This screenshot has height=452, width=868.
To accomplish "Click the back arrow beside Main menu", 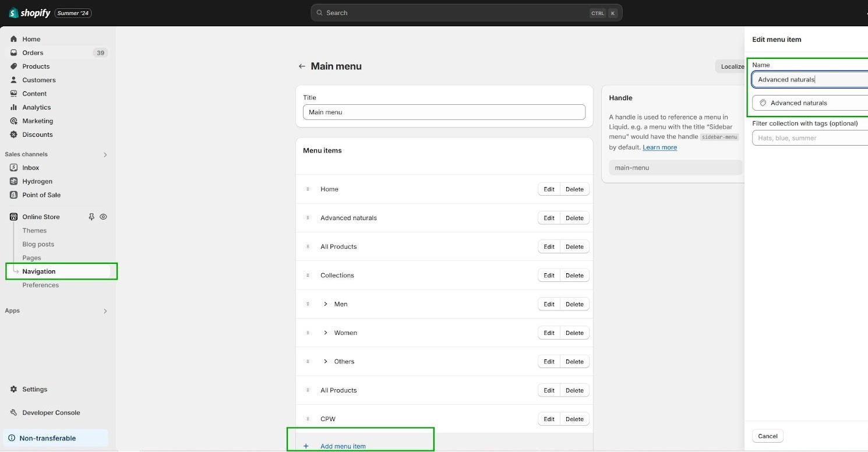I will (x=302, y=66).
